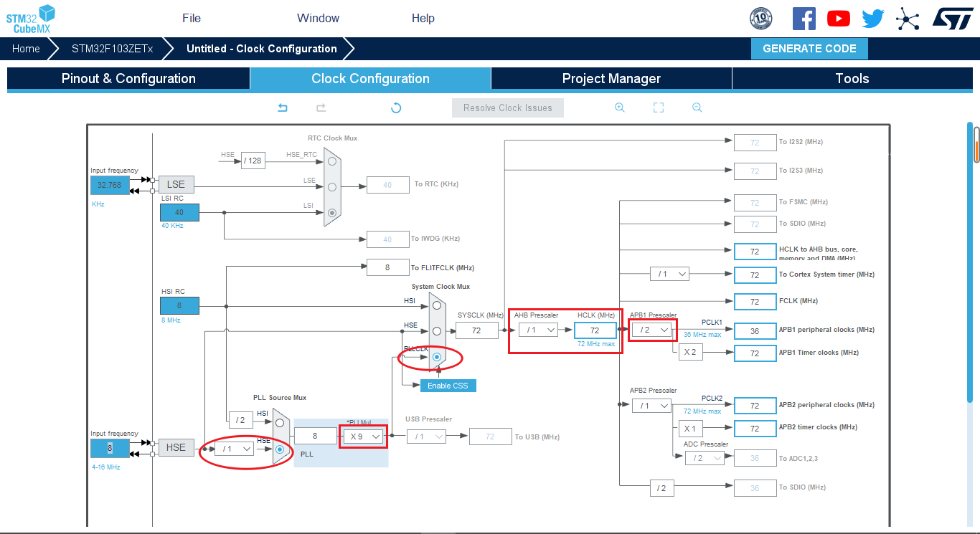This screenshot has height=534, width=980.
Task: Select PLLCLK in System Clock Mux
Action: [436, 356]
